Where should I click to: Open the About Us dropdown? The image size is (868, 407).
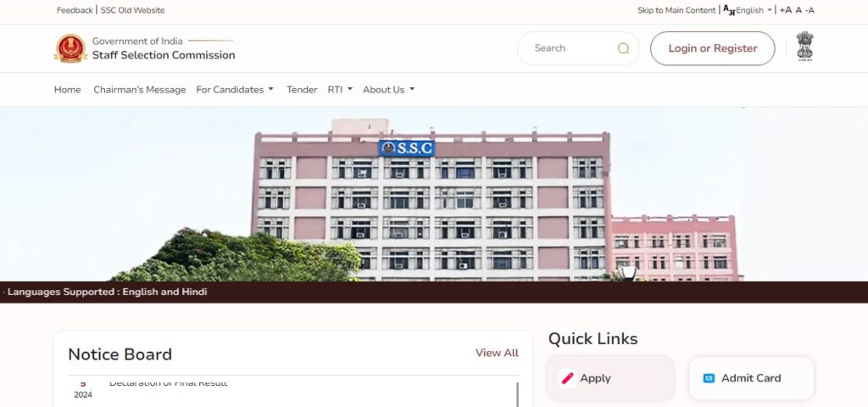tap(388, 90)
